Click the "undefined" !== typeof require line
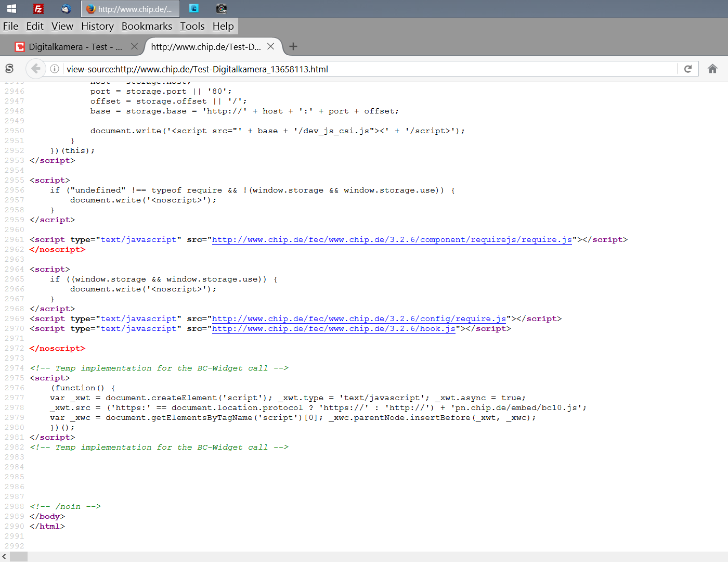This screenshot has height=562, width=728. (253, 190)
